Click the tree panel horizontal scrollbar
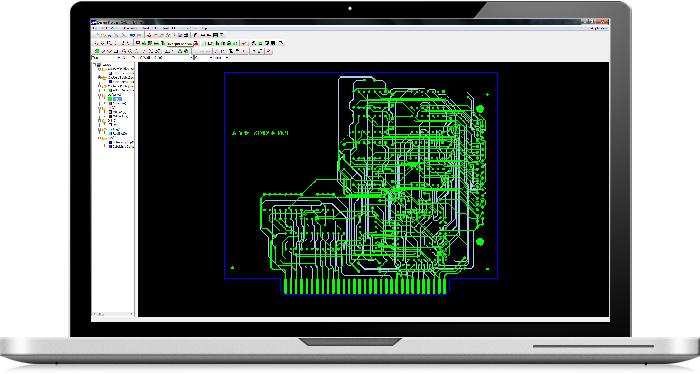 [x=113, y=314]
